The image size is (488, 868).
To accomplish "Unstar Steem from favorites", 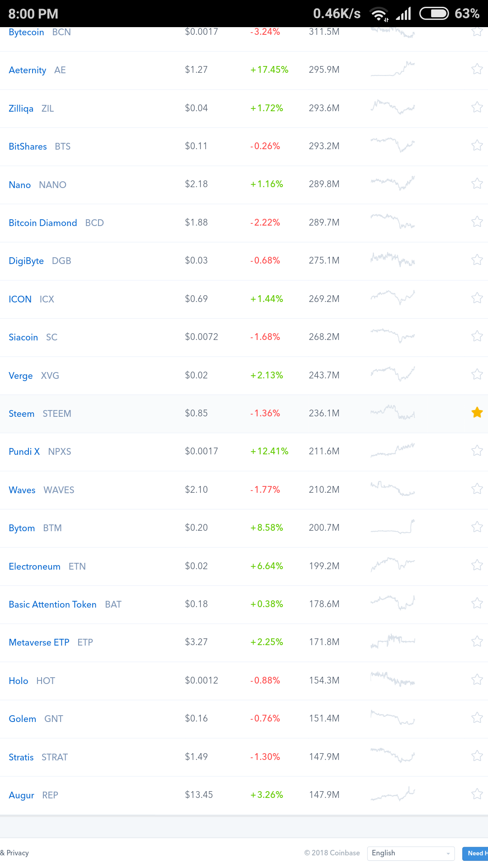I will click(477, 413).
